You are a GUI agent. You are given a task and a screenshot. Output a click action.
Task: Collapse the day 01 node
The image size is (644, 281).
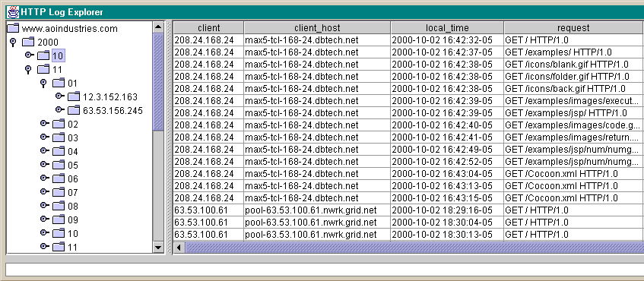pyautogui.click(x=43, y=84)
